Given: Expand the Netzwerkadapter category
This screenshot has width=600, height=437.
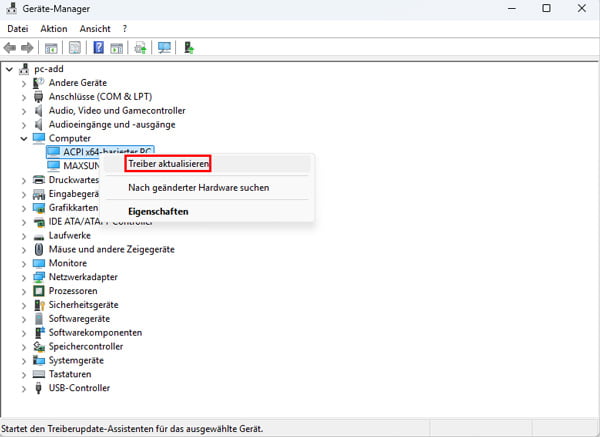Looking at the screenshot, I should click(24, 277).
